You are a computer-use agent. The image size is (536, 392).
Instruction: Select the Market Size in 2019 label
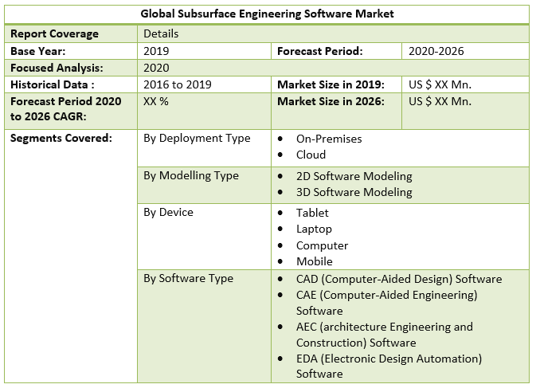[331, 84]
